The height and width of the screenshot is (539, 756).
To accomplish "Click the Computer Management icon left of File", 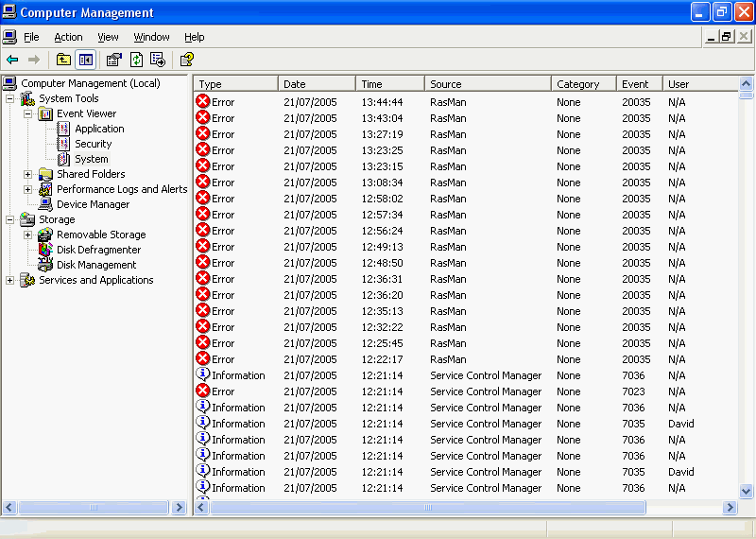I will 9,37.
